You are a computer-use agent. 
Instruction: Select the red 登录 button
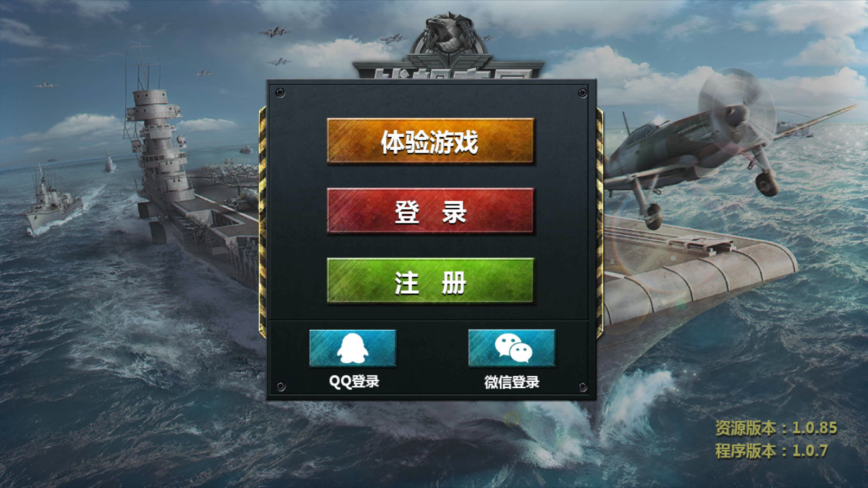click(430, 211)
